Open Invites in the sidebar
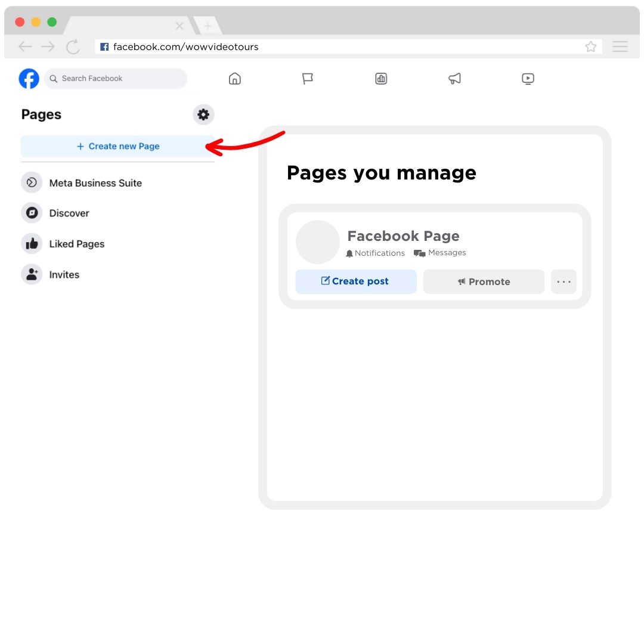The width and height of the screenshot is (644, 644). click(x=50, y=274)
